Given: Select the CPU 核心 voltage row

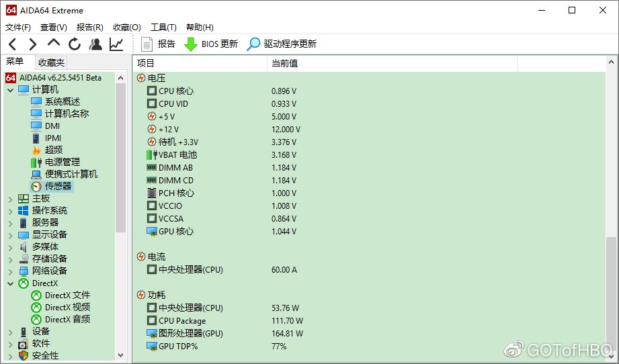Looking at the screenshot, I should click(369, 91).
